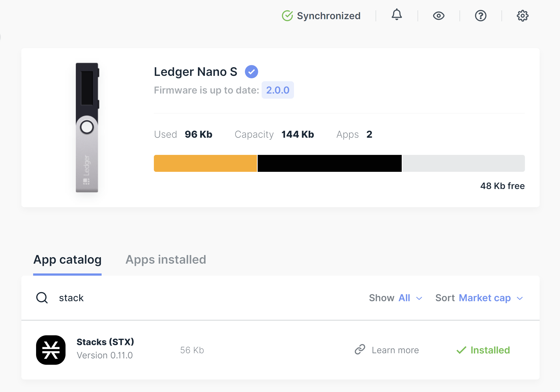The height and width of the screenshot is (392, 560).
Task: Click the search magnifier icon
Action: click(42, 297)
